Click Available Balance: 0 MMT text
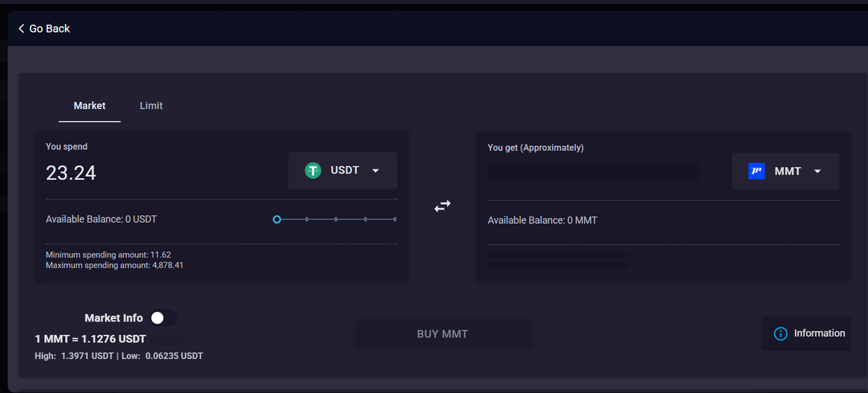 tap(542, 220)
